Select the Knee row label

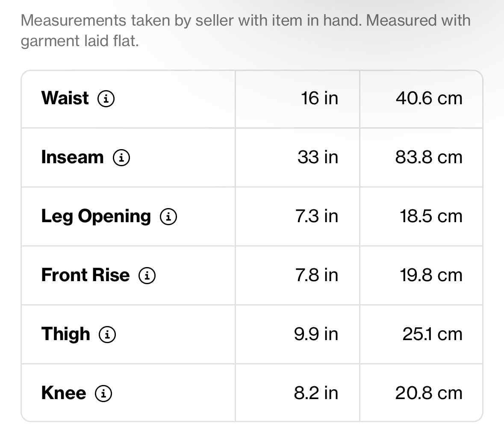pyautogui.click(x=64, y=393)
